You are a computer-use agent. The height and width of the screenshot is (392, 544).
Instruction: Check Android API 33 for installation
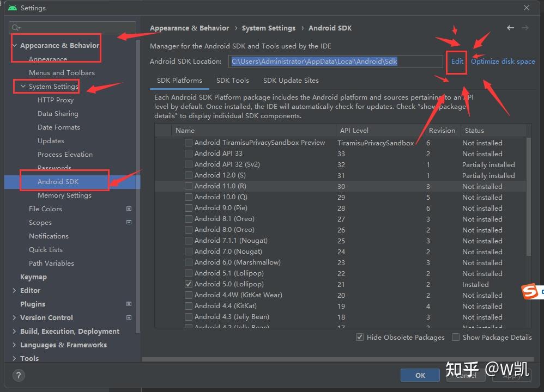click(x=188, y=154)
